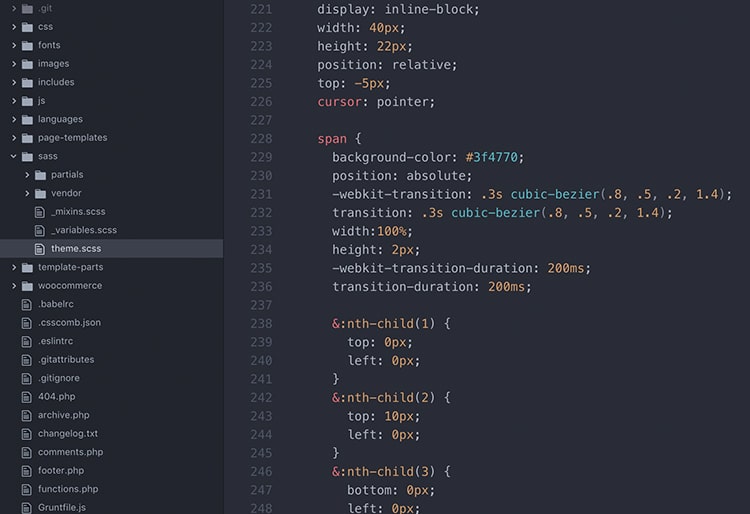Expand the js folder chevron
Screen dimensions: 750x514
(x=14, y=101)
